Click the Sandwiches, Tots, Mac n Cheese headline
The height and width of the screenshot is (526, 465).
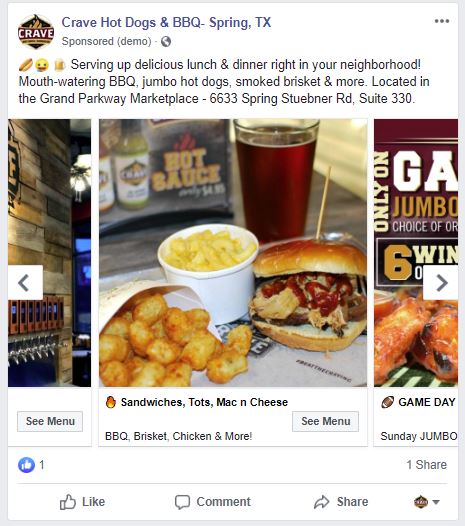(204, 402)
